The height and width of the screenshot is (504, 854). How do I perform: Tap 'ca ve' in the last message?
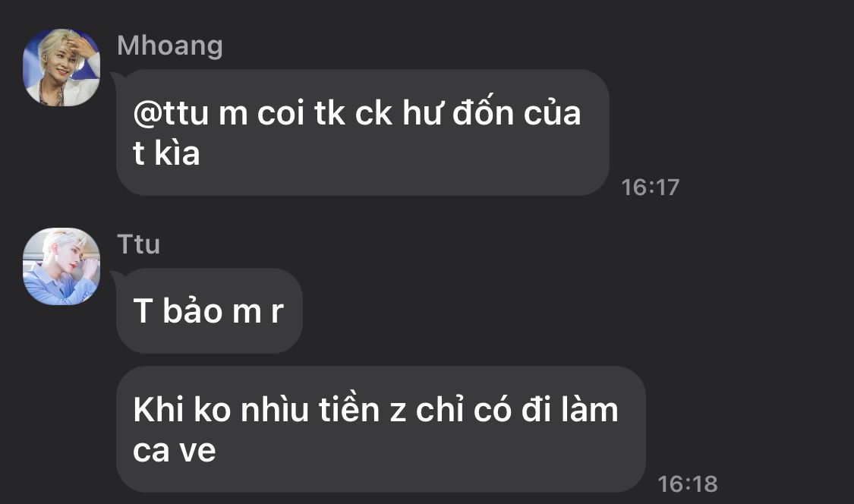pos(175,450)
